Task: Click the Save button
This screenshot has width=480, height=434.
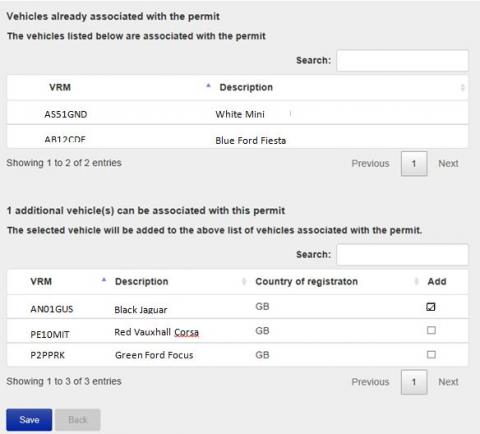Action: (29, 420)
